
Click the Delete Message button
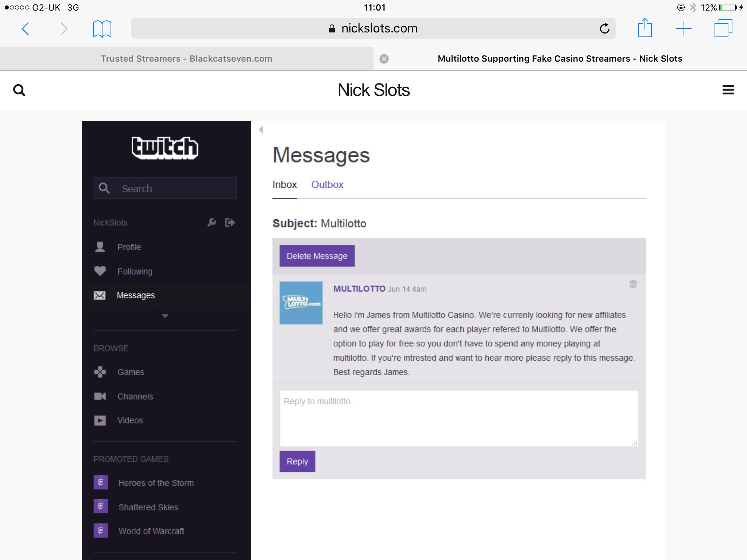pos(317,256)
